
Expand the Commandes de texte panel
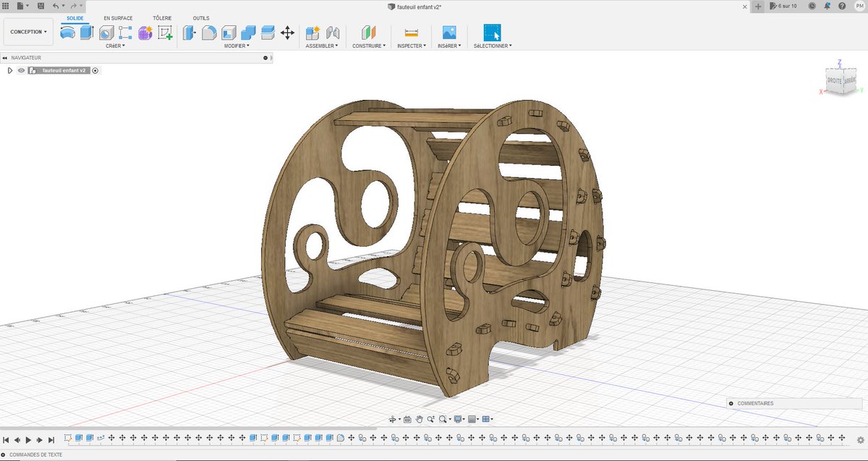(x=4, y=454)
